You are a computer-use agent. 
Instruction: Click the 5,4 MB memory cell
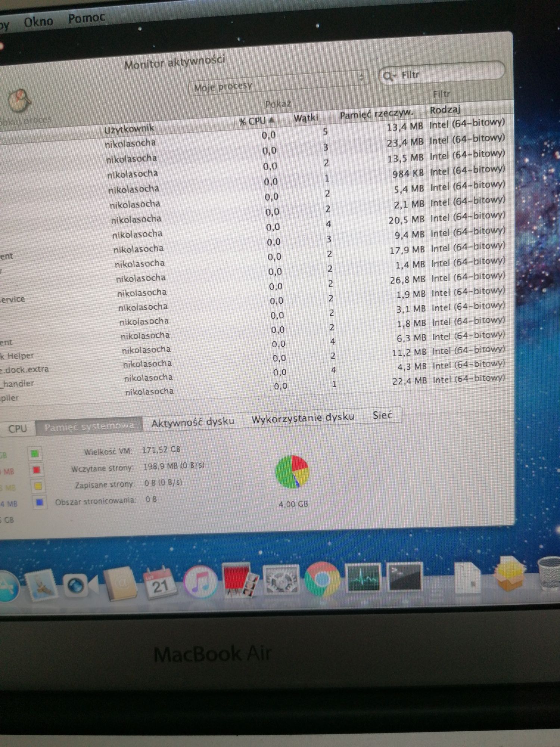[x=409, y=189]
